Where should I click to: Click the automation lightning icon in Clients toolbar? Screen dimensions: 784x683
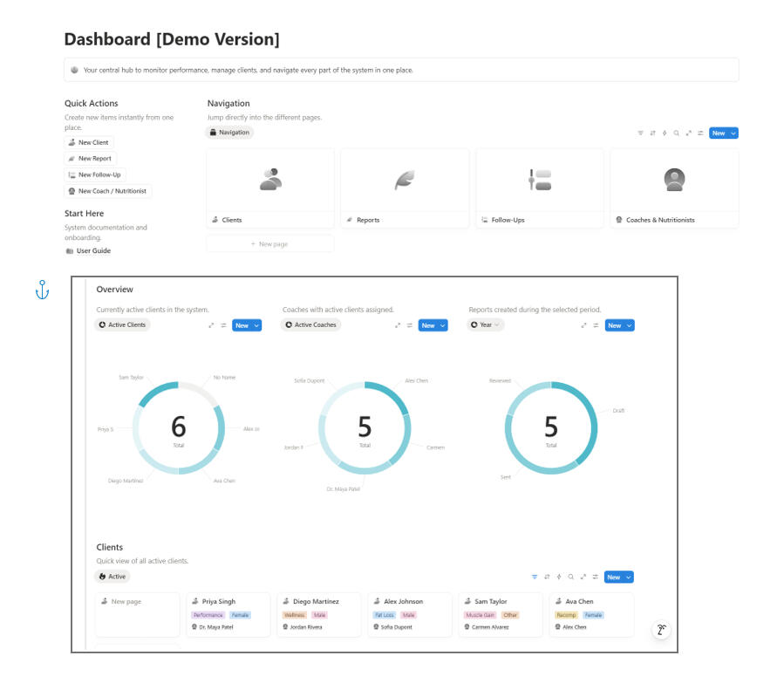pos(559,577)
